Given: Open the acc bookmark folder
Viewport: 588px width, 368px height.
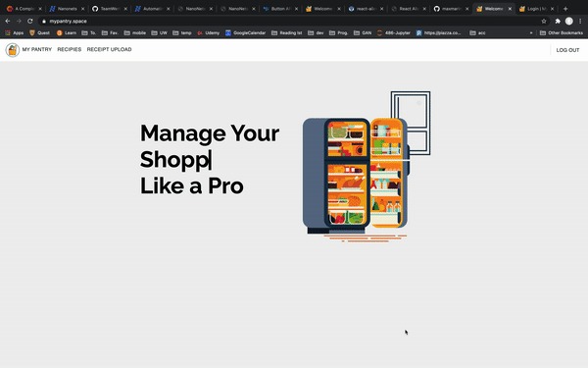Looking at the screenshot, I should 478,33.
